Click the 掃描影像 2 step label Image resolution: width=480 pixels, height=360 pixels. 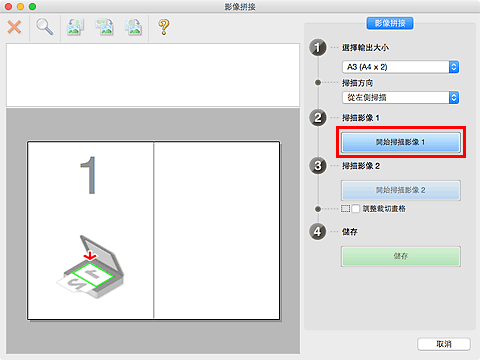click(361, 166)
